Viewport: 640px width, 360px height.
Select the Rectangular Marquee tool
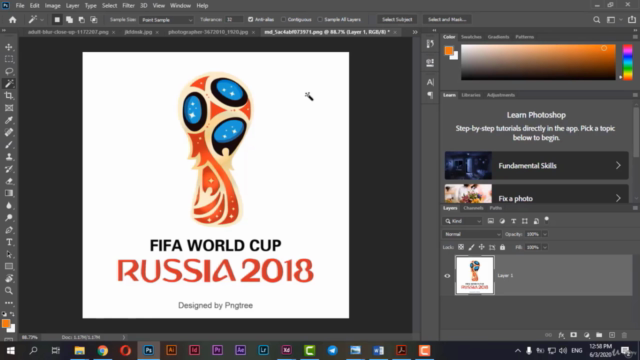pyautogui.click(x=9, y=60)
